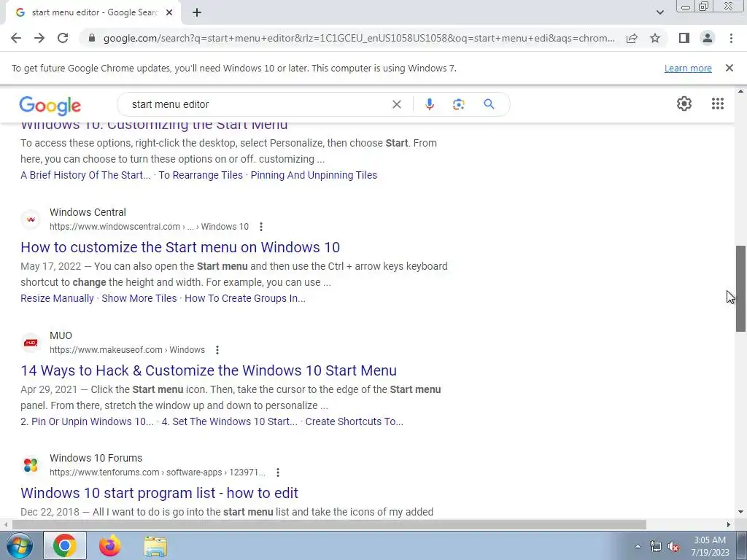Open Windows Central result options menu
Image resolution: width=747 pixels, height=560 pixels.
tap(260, 227)
